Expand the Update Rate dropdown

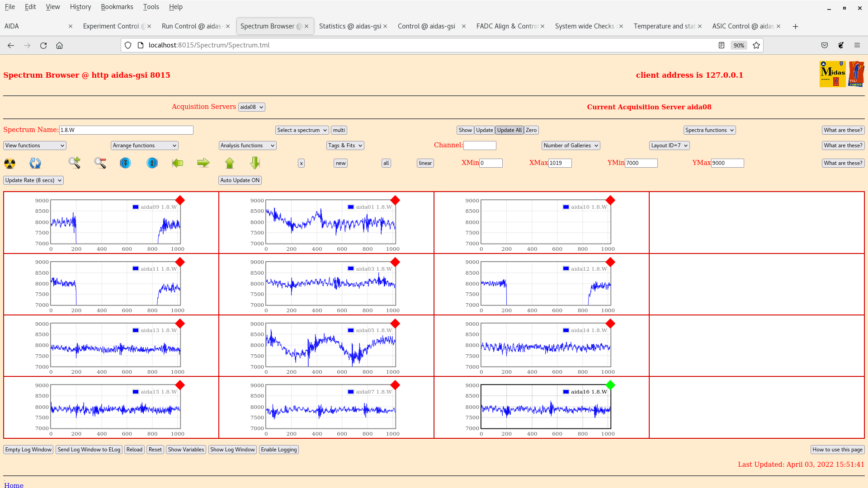point(33,180)
